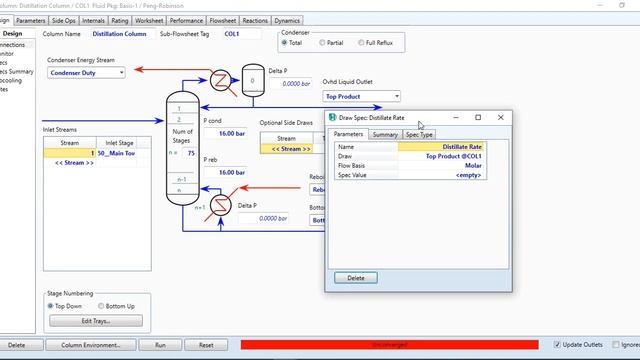This screenshot has height=360, width=640.
Task: Close the Draw Spec dialog
Action: click(501, 118)
